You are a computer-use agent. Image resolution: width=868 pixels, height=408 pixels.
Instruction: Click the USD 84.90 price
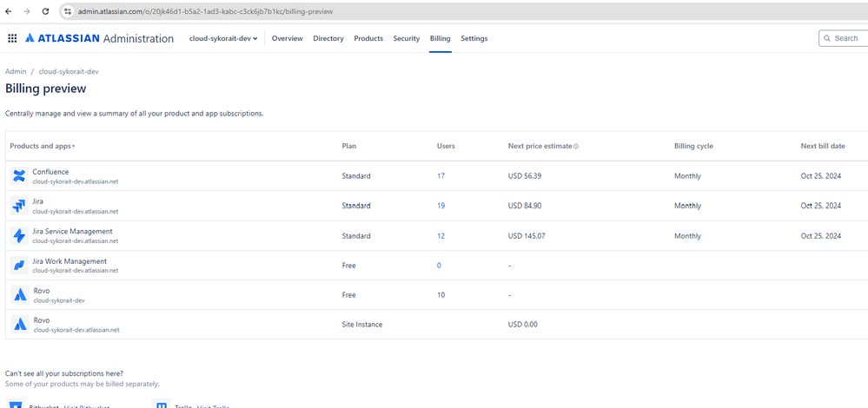[x=524, y=206]
